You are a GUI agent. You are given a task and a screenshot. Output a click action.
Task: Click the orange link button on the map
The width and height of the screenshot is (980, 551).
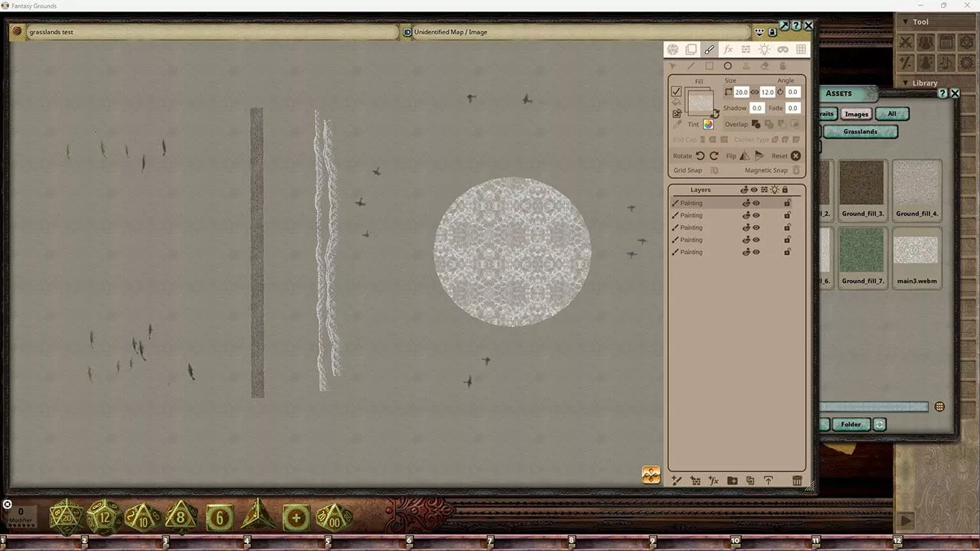(651, 474)
